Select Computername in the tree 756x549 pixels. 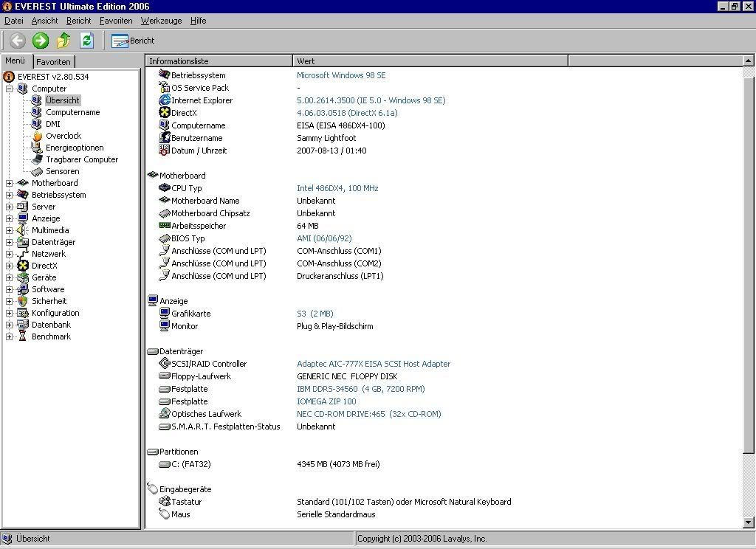73,112
